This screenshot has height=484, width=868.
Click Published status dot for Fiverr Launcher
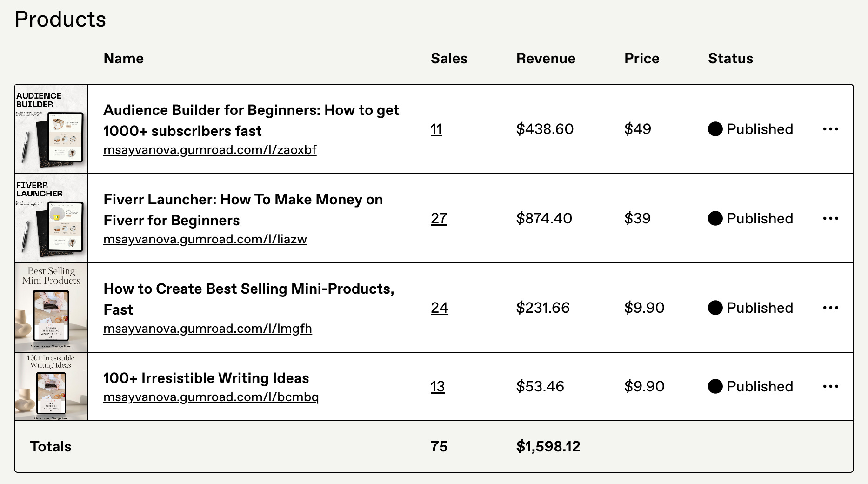[x=715, y=218]
